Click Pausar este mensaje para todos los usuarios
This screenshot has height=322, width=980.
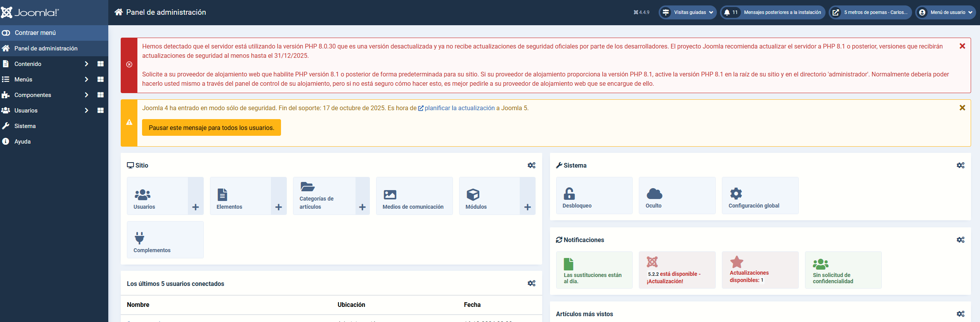coord(212,128)
